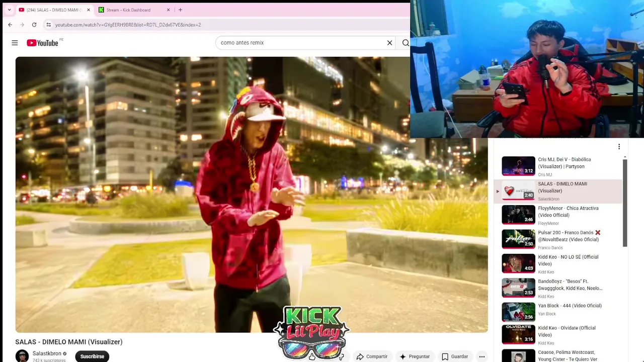Subscribe with the Suscribirse button
Viewport: 644px width, 362px height.
pyautogui.click(x=92, y=356)
